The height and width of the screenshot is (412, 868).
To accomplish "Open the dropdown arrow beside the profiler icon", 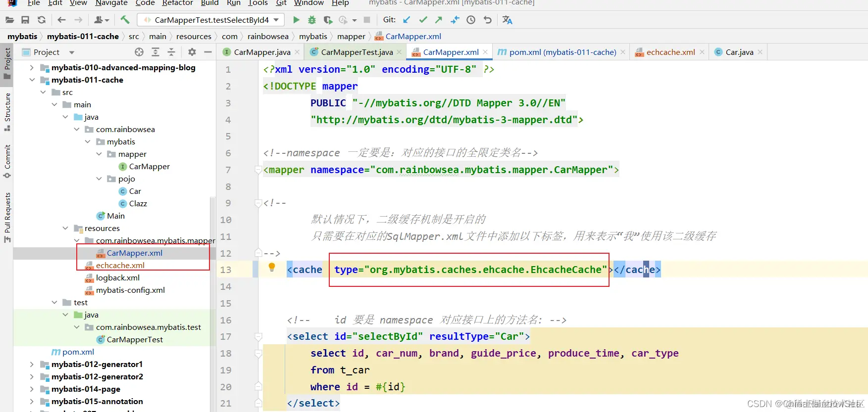I will pos(355,20).
